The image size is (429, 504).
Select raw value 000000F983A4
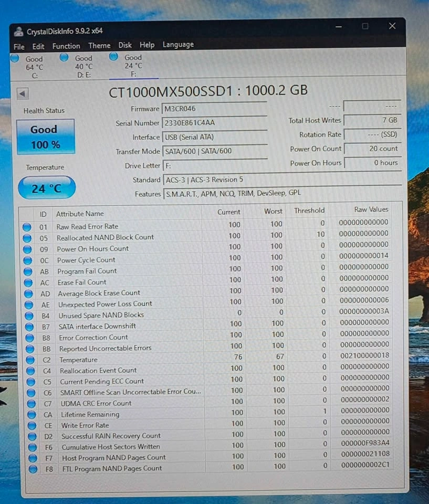[x=365, y=443]
